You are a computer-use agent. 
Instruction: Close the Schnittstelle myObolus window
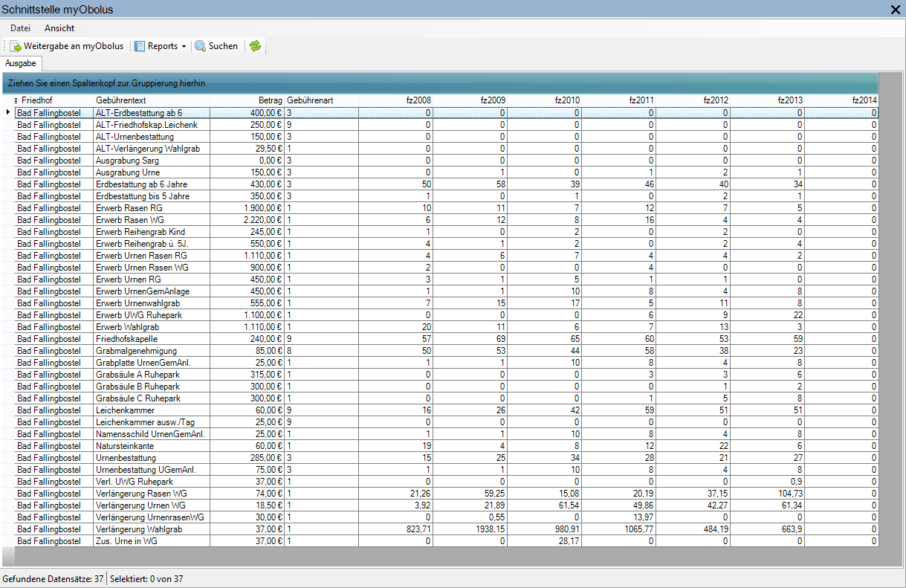click(896, 9)
